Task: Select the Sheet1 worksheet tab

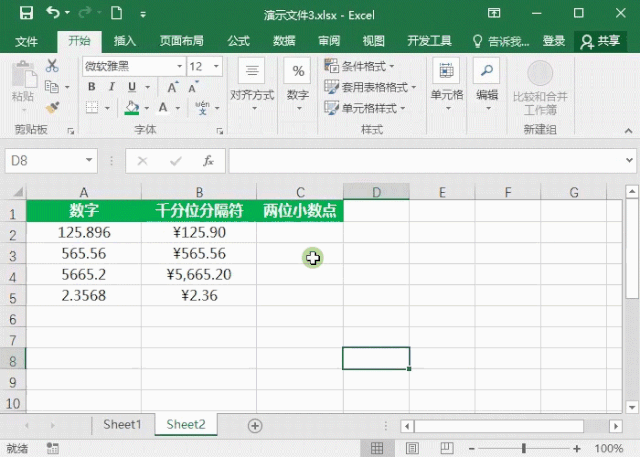Action: coord(122,425)
